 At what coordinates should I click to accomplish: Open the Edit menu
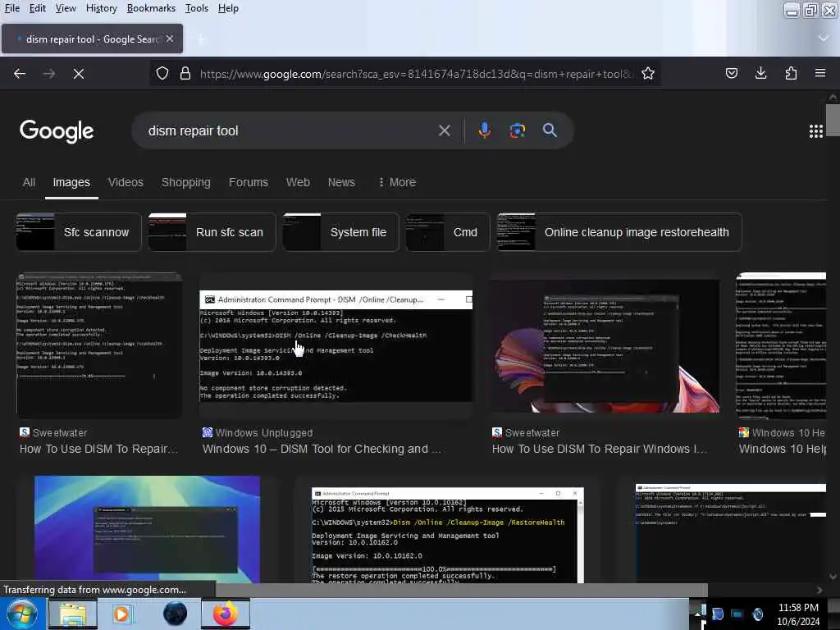(37, 8)
